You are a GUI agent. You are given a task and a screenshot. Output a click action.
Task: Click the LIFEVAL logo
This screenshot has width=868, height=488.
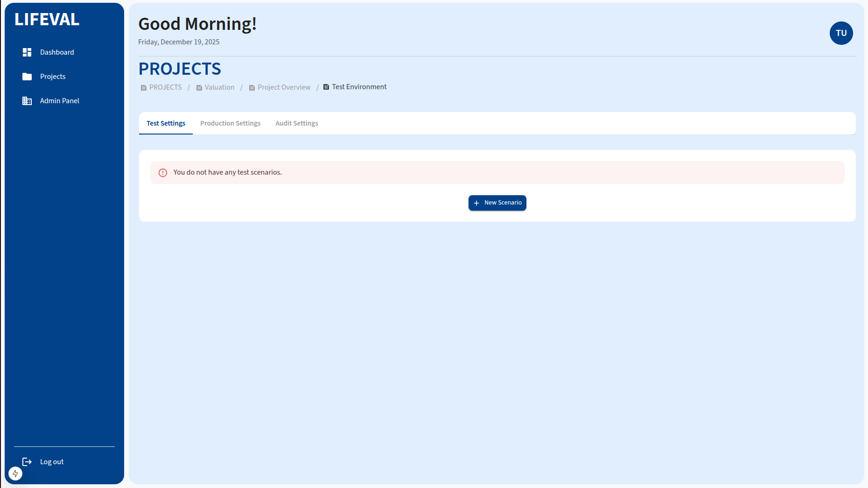47,20
